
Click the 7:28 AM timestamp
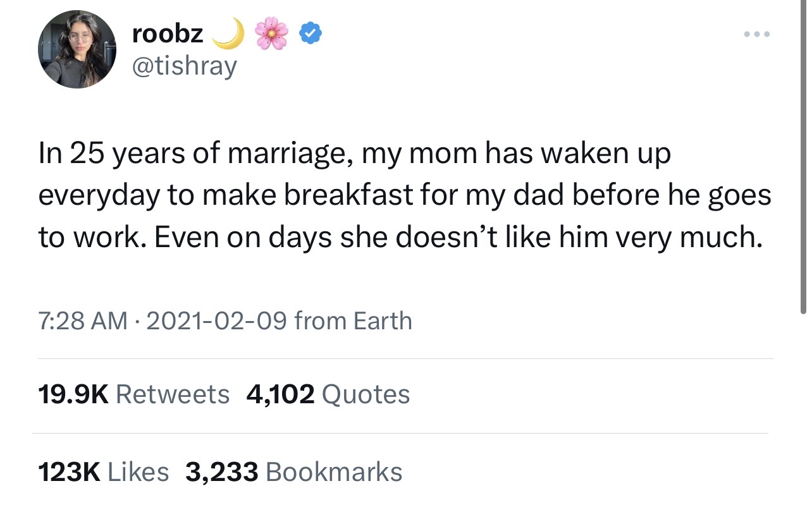(x=82, y=321)
